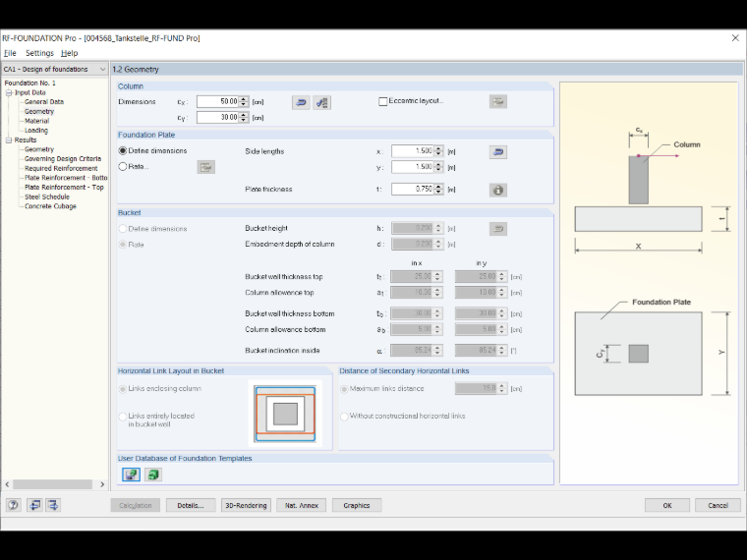747x560 pixels.
Task: Select foundation plate Rate radio
Action: click(123, 167)
